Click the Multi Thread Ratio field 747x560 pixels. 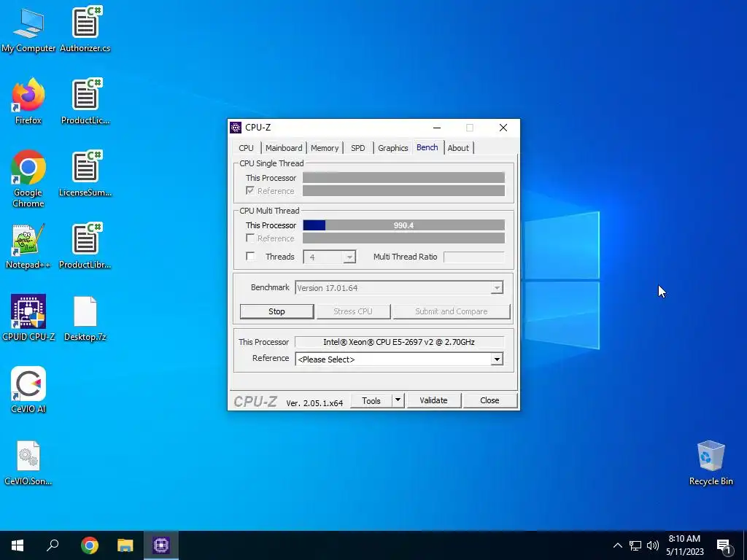click(473, 257)
